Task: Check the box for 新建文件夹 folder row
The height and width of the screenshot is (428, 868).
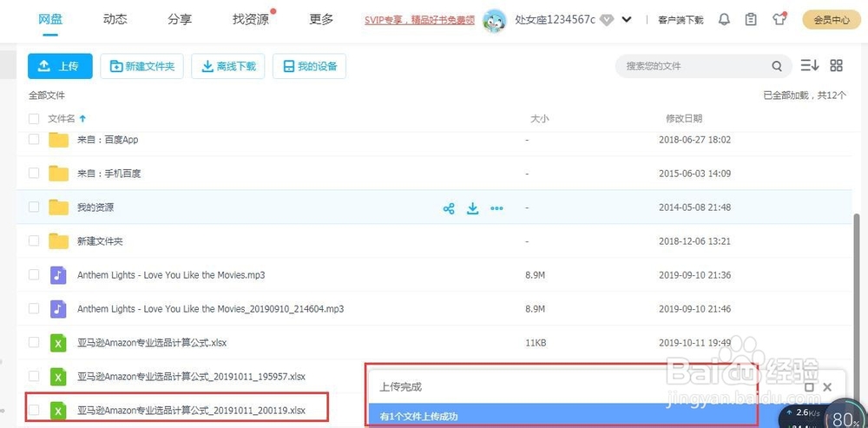Action: tap(34, 240)
